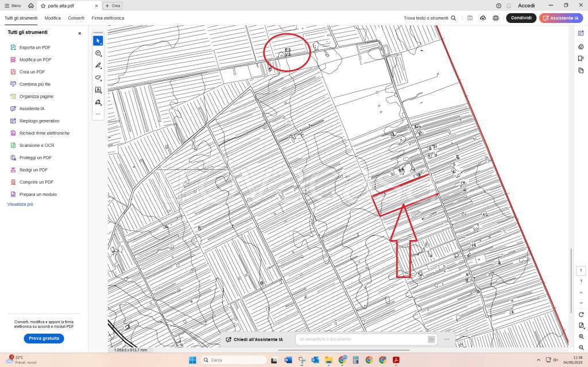Open the Pages thumbnails panel in right rail
Viewport: 588px width, 367px height.
(x=581, y=71)
